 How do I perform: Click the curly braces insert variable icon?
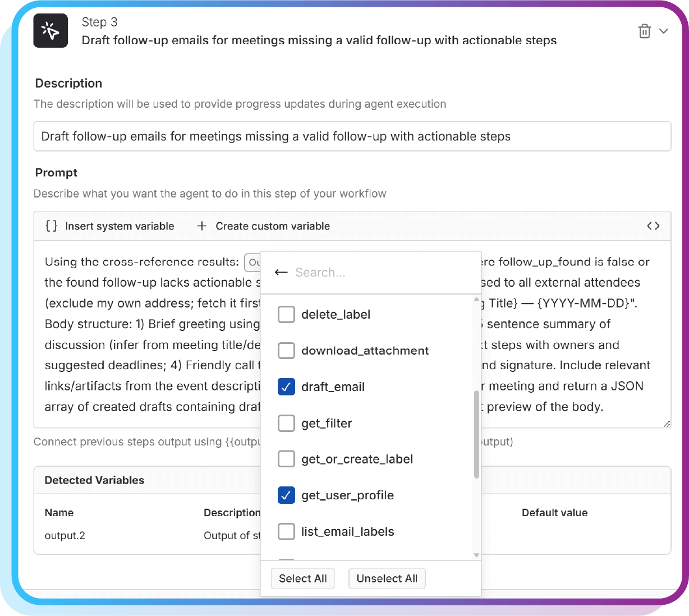click(x=52, y=226)
